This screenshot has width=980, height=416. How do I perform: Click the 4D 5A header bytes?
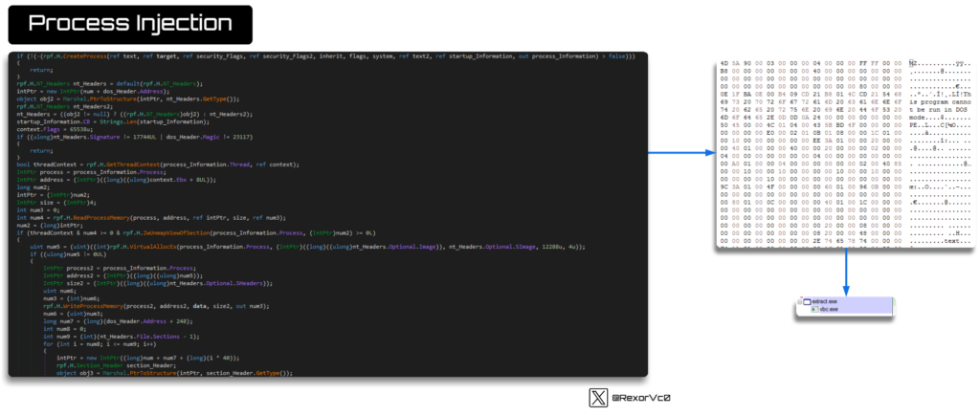[x=728, y=63]
